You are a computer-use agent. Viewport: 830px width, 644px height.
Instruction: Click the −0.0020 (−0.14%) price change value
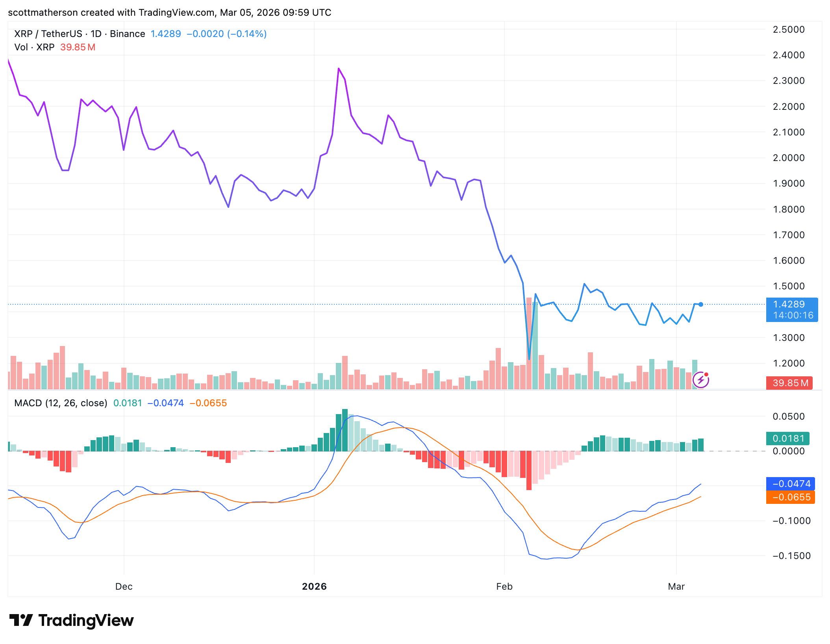(x=226, y=34)
